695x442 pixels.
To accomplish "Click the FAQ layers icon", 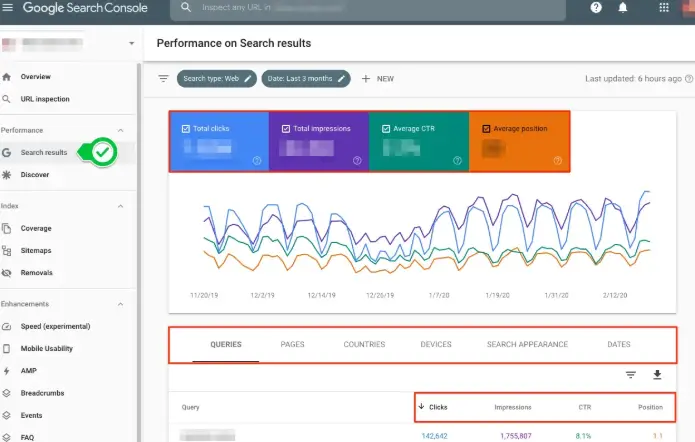I will [x=6, y=438].
